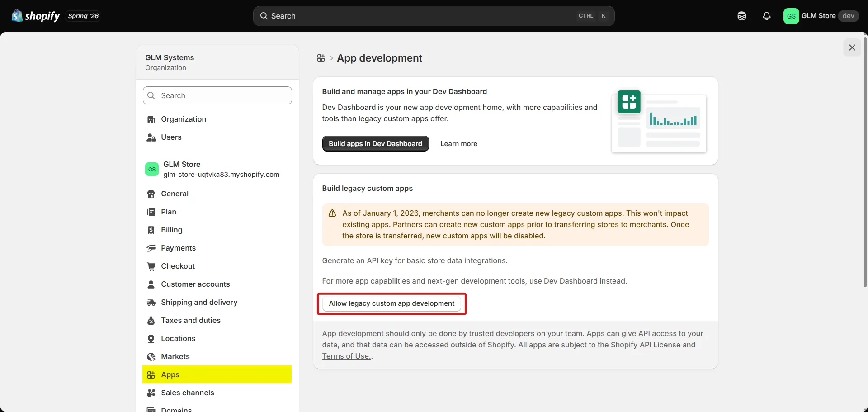Go to Taxes and duties settings

217,321
